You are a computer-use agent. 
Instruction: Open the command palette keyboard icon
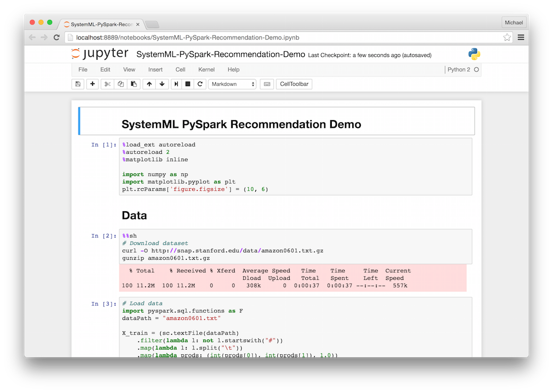click(267, 84)
